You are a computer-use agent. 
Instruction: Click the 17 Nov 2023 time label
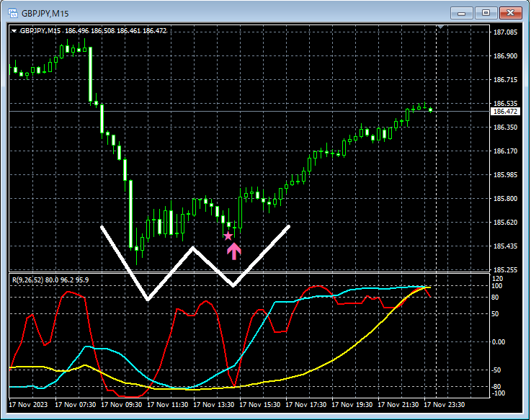click(x=28, y=405)
